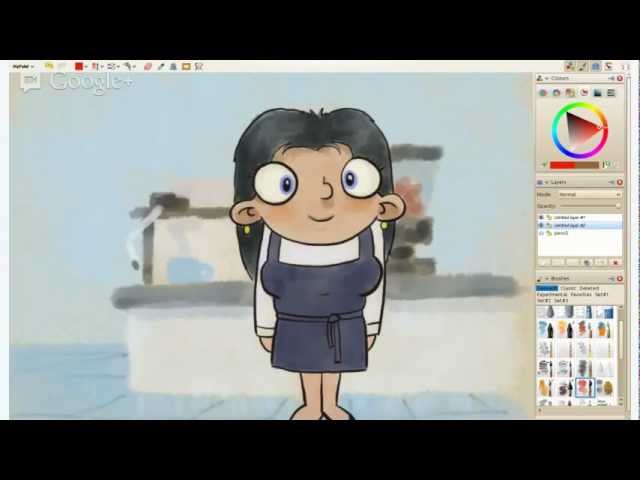Switch to the Experimental brush group tab

point(551,294)
